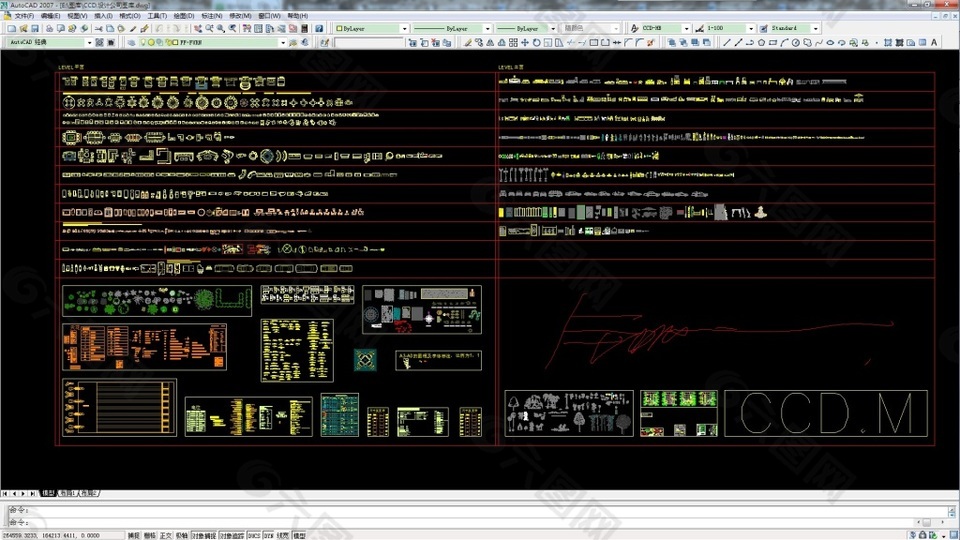Click the 模型 button in status bar
This screenshot has width=960, height=540.
(x=300, y=536)
